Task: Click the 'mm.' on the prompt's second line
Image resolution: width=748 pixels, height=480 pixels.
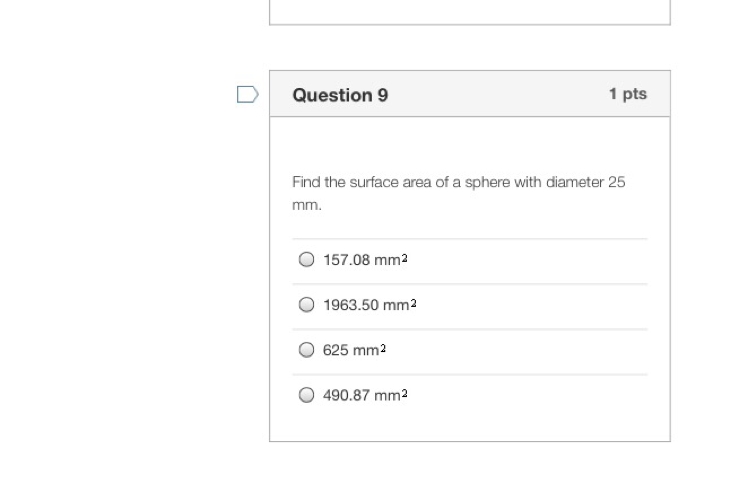Action: click(307, 205)
